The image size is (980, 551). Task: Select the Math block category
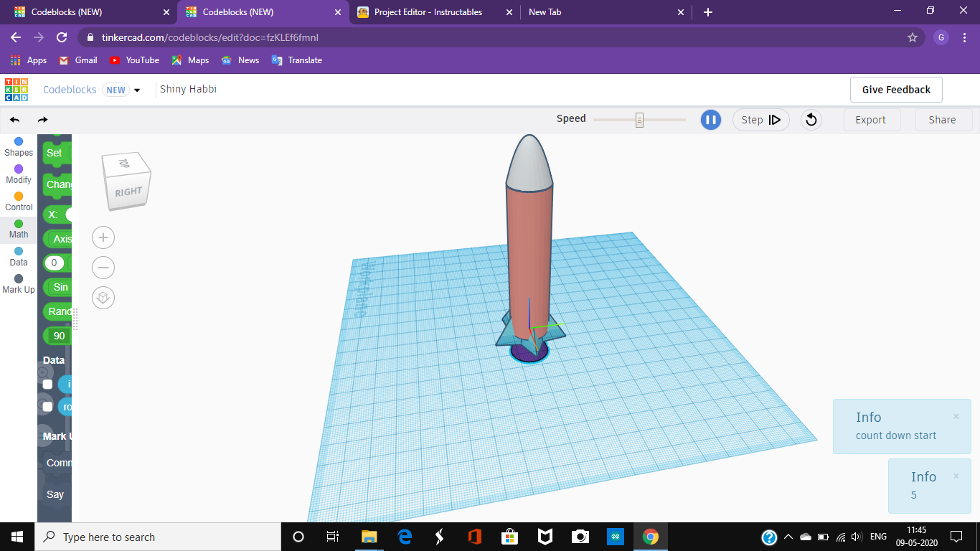tap(18, 227)
